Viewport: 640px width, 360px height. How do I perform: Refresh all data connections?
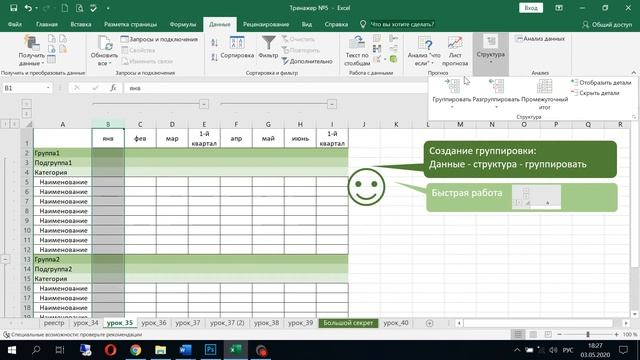104,51
